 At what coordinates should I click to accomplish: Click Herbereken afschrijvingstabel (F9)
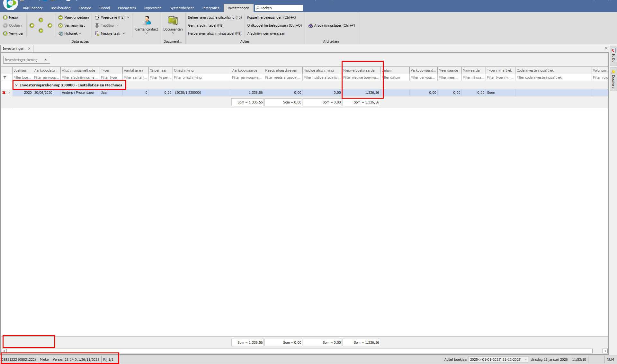[214, 33]
